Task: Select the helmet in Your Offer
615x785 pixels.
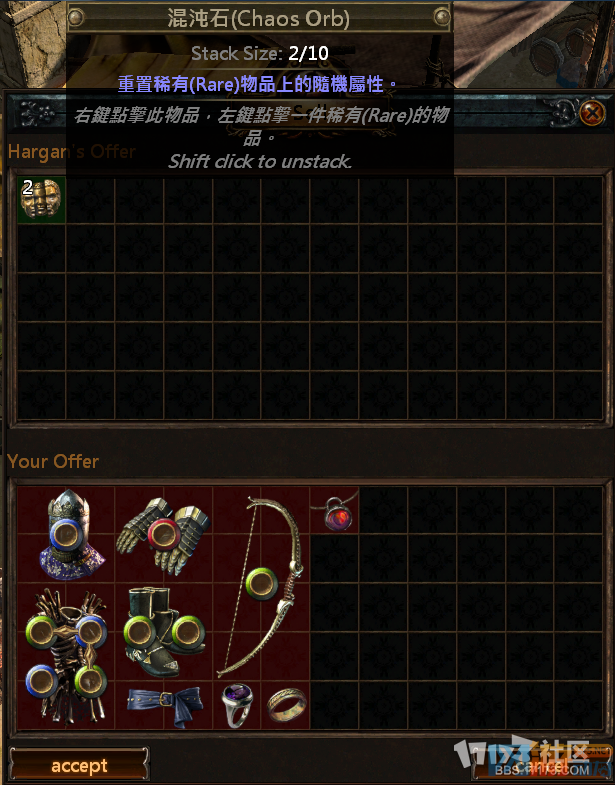Action: click(x=68, y=535)
